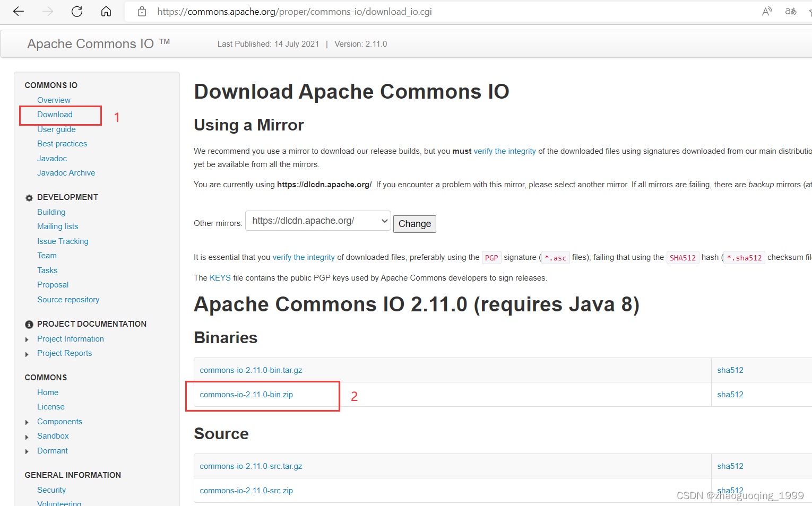Download commons-io-2.11.0-src.tar.gz
The width and height of the screenshot is (812, 506).
[251, 466]
